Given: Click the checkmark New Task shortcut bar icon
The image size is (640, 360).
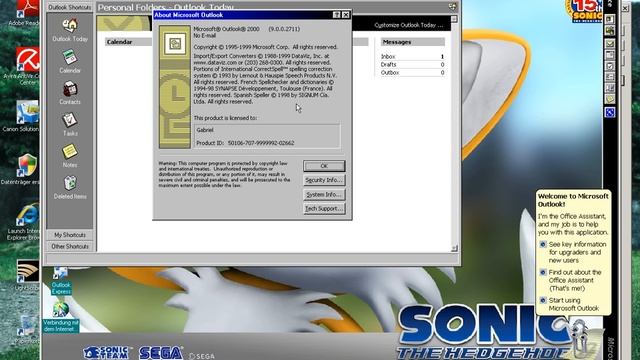Looking at the screenshot, I should pyautogui.click(x=610, y=66).
